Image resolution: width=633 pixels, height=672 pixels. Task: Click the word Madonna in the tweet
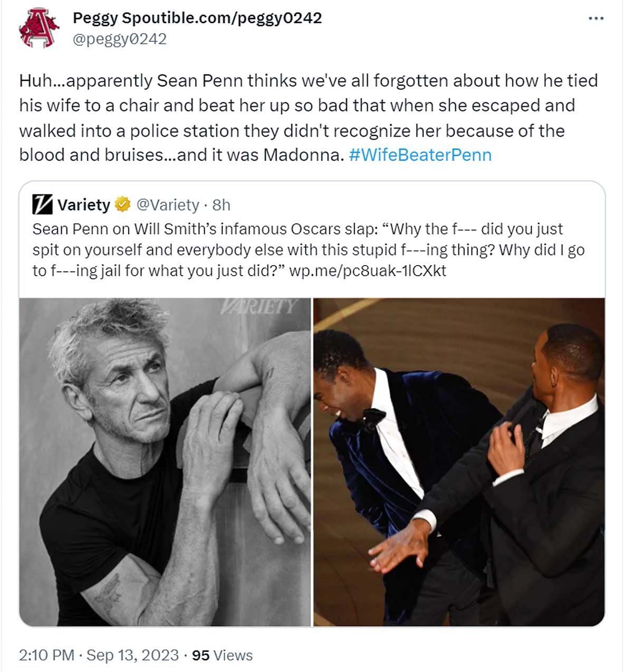click(x=302, y=155)
